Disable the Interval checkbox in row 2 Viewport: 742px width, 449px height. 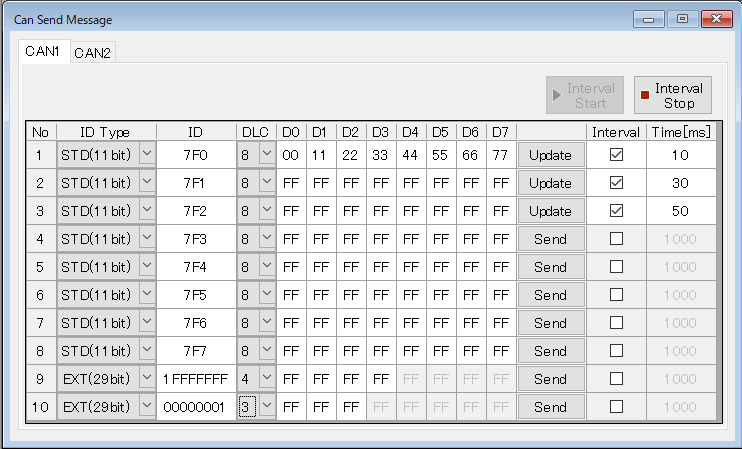point(616,183)
